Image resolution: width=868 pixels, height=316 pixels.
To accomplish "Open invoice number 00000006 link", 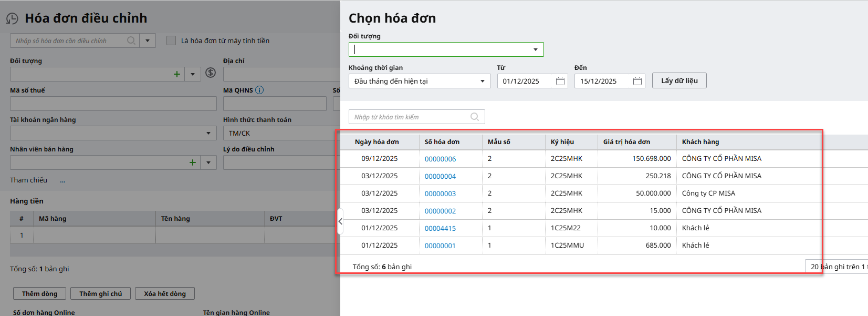I will 440,159.
